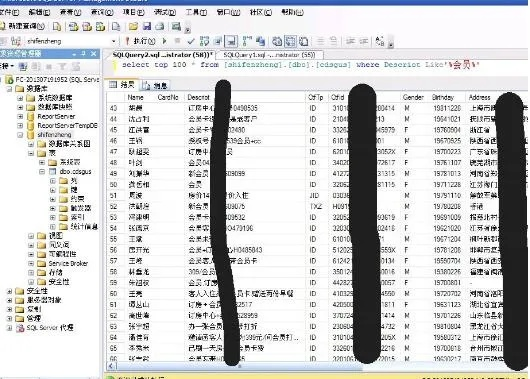Open the 调试(D) menu
The image size is (530, 379).
(x=165, y=12)
